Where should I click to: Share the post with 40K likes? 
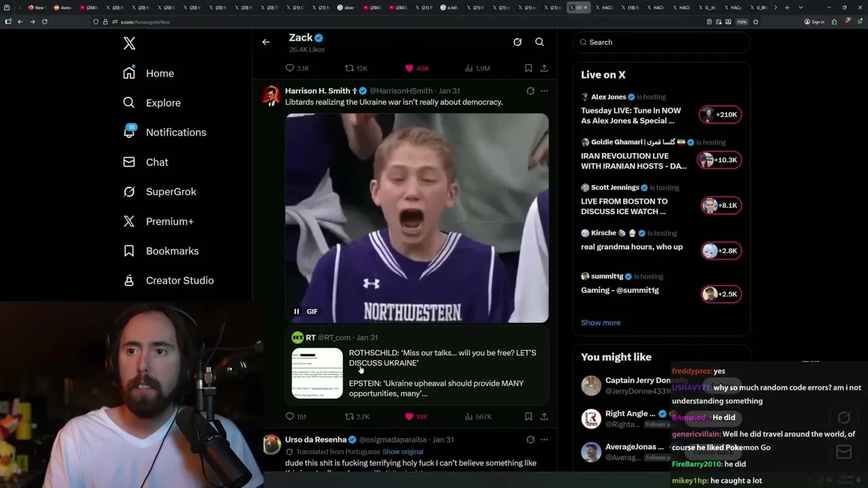pyautogui.click(x=544, y=68)
